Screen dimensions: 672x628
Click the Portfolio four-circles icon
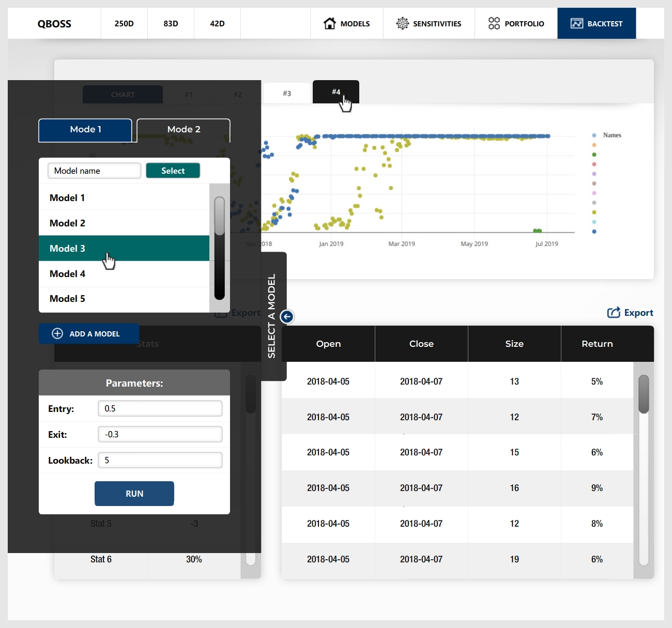click(x=494, y=23)
